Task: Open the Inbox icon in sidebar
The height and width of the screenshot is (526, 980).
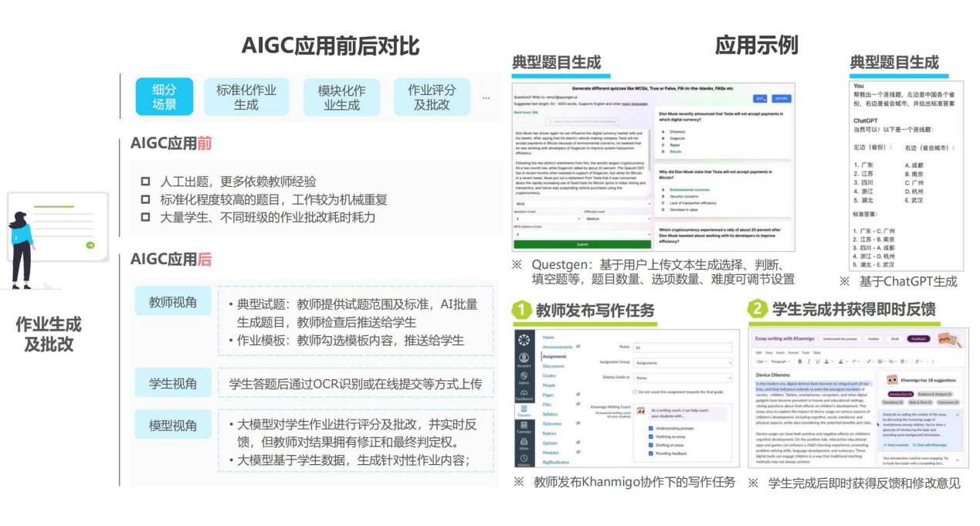Action: (524, 444)
